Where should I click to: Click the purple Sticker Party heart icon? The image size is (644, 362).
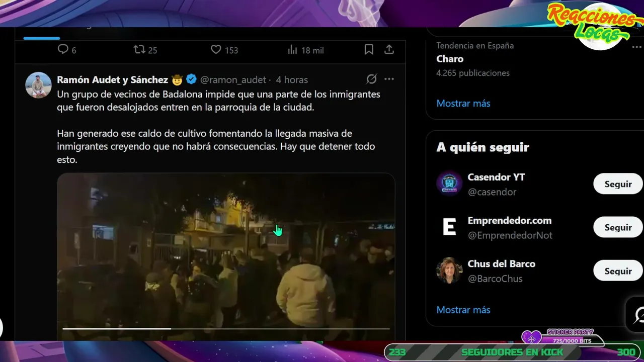(532, 338)
